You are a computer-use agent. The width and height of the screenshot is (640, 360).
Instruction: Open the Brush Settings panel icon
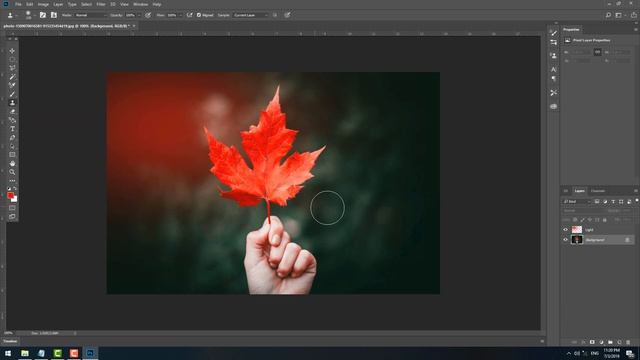553,33
